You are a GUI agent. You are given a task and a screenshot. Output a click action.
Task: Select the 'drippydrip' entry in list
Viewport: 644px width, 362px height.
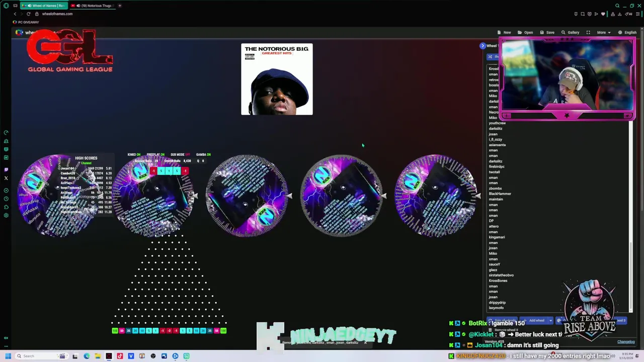[x=497, y=302]
